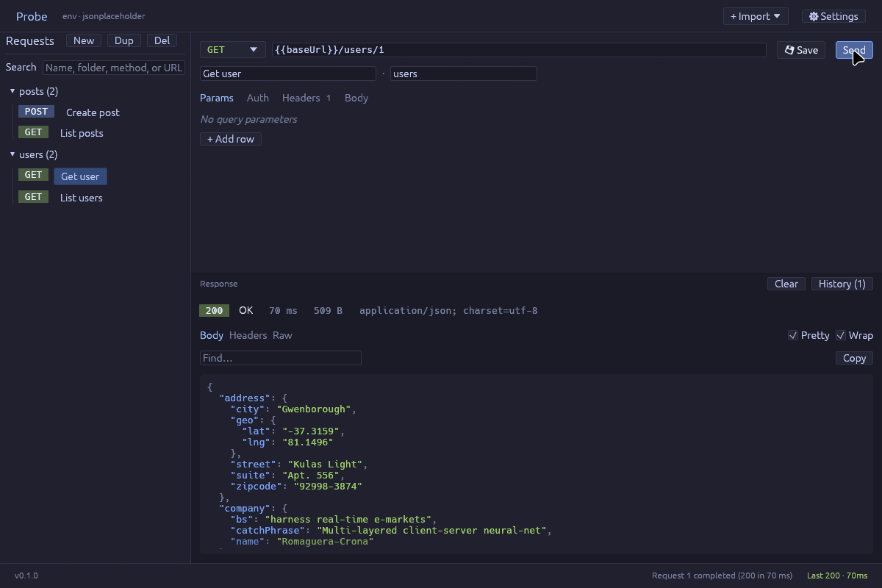Select the List posts request
882x588 pixels.
point(82,133)
